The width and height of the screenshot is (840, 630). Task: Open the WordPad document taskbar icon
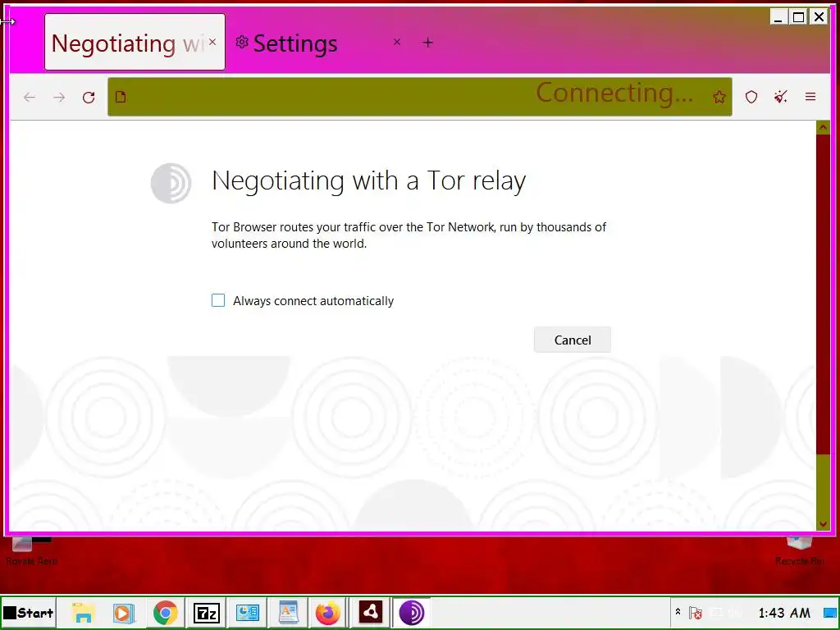288,613
